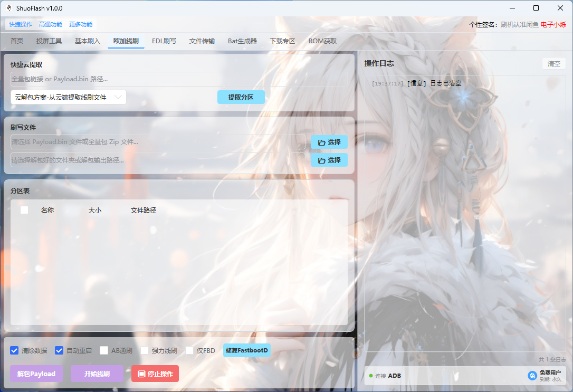Click the 日志已清空 log entry
The image size is (573, 392).
point(417,83)
